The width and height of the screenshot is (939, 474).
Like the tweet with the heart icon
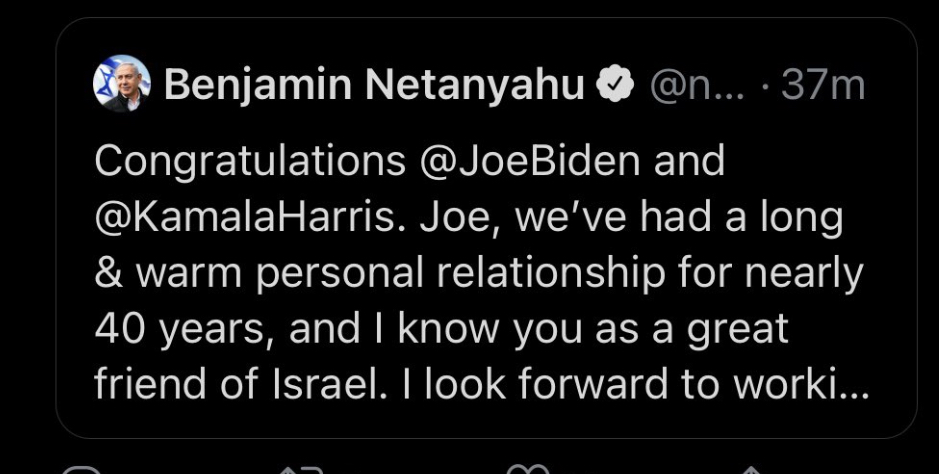tap(527, 468)
